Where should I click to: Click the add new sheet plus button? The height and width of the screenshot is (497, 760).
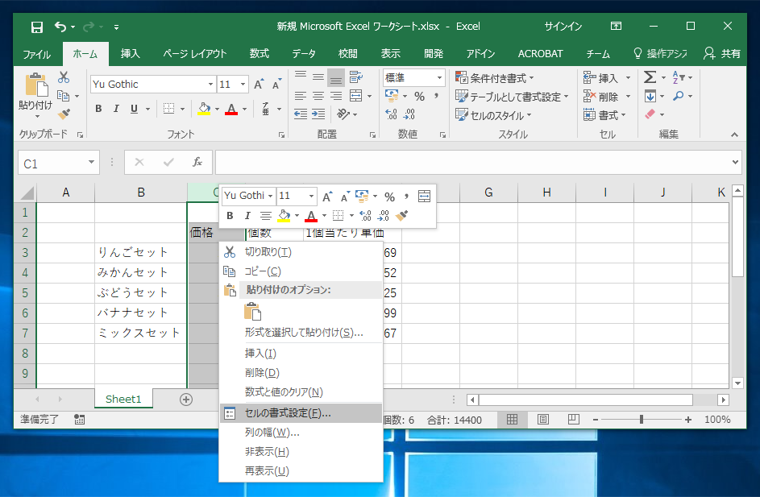pos(186,400)
